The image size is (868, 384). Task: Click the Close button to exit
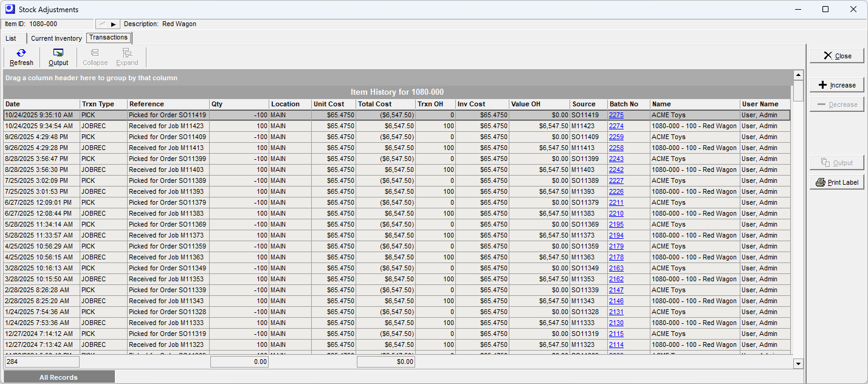pos(837,55)
